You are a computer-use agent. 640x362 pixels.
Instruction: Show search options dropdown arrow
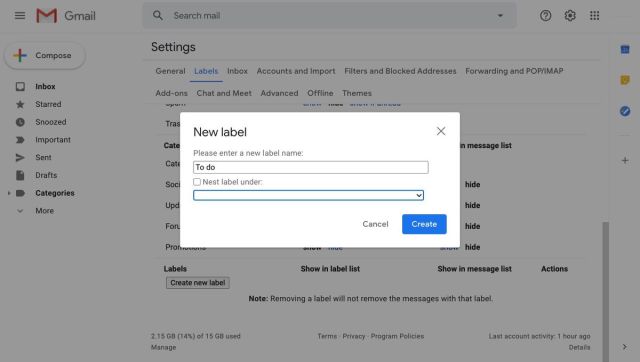[x=500, y=16]
